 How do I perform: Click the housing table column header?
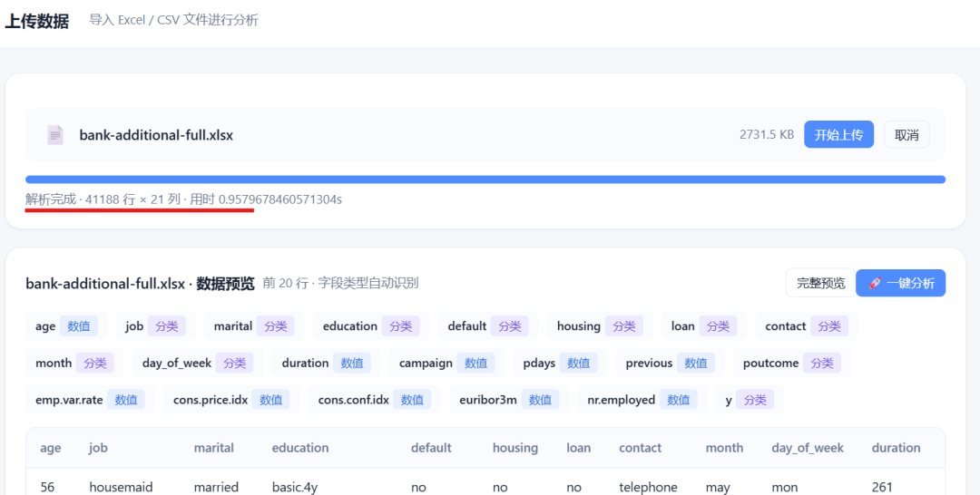515,448
